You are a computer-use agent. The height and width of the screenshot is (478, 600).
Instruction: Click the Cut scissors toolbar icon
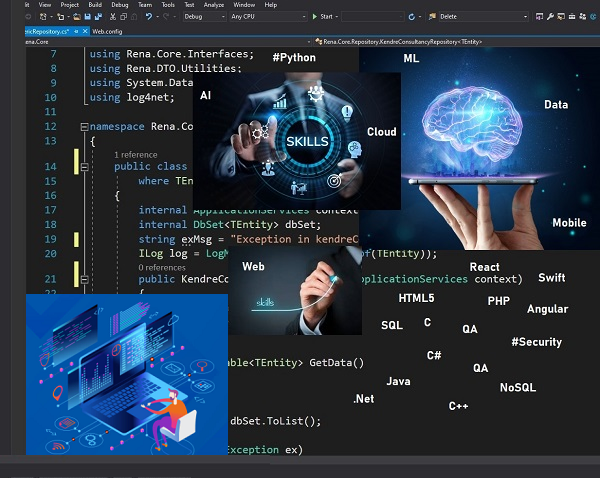[x=112, y=17]
